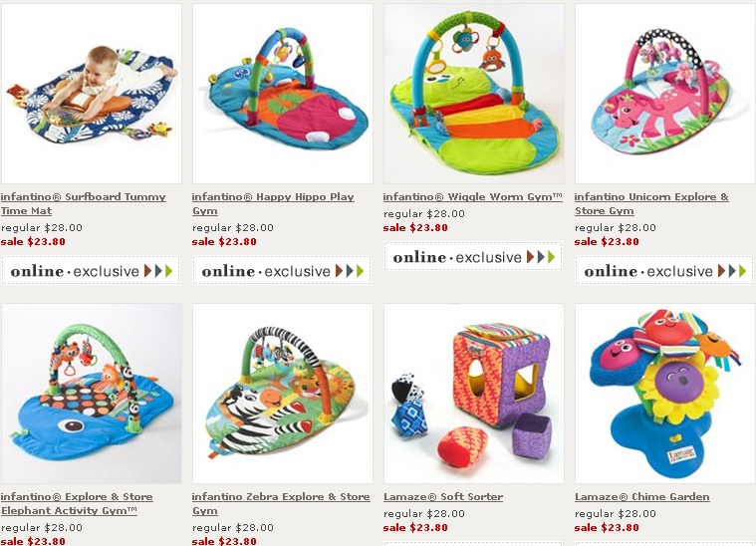Open the Lamaze Soft Sorter title link
This screenshot has width=756, height=546.
(x=443, y=497)
